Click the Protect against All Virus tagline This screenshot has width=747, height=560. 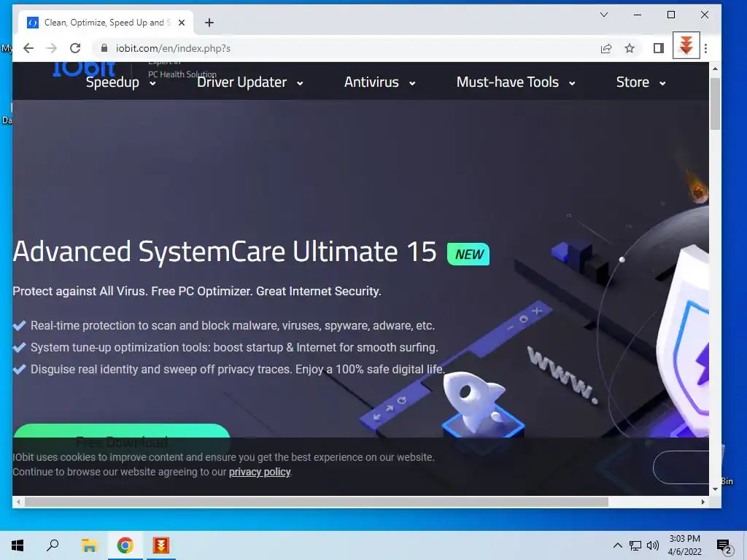(x=197, y=292)
